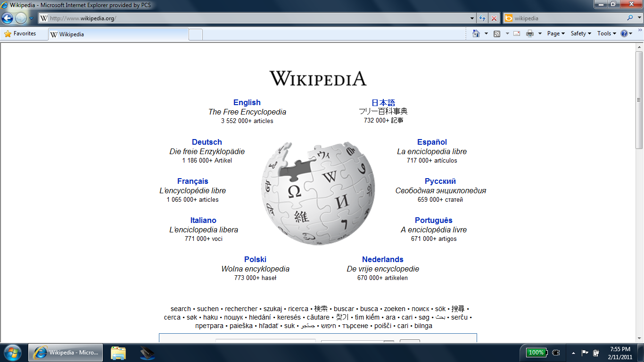Click the browser Back arrow button
The width and height of the screenshot is (644, 362).
pos(7,18)
